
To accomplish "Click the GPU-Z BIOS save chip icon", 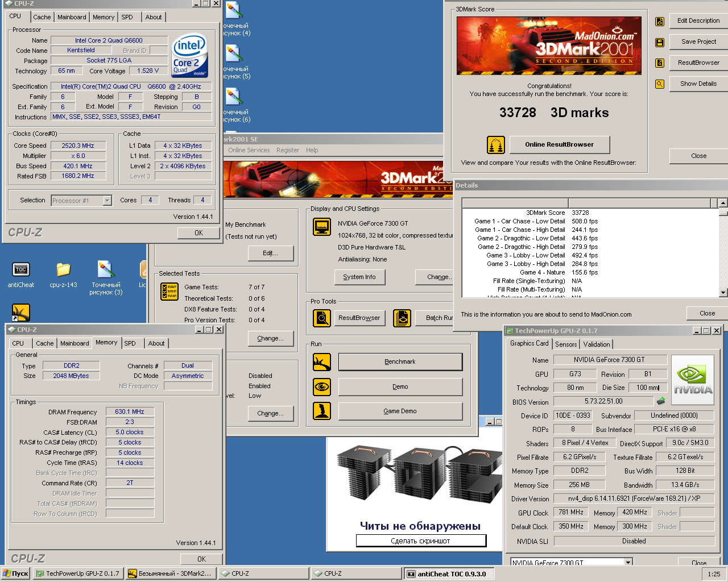I will 660,401.
